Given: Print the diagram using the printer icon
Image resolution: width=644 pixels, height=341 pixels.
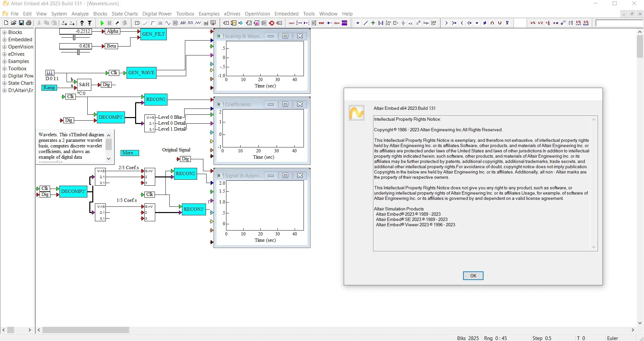Looking at the screenshot, I should pos(29,23).
